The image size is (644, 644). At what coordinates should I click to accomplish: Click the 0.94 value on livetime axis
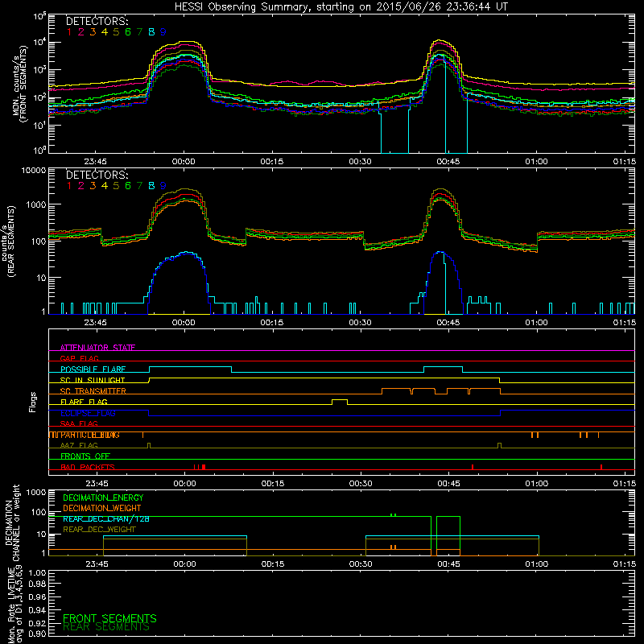(37, 609)
